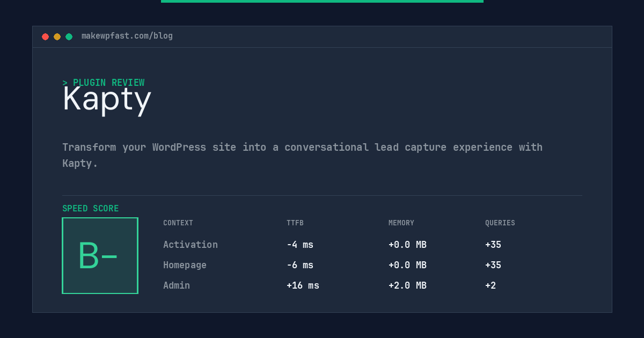Click the MEMORY column header

401,223
